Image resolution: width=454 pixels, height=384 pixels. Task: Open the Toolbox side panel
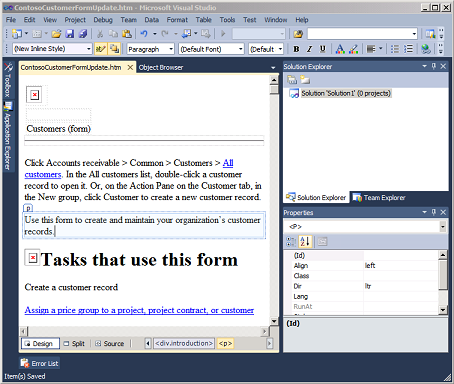coord(8,80)
